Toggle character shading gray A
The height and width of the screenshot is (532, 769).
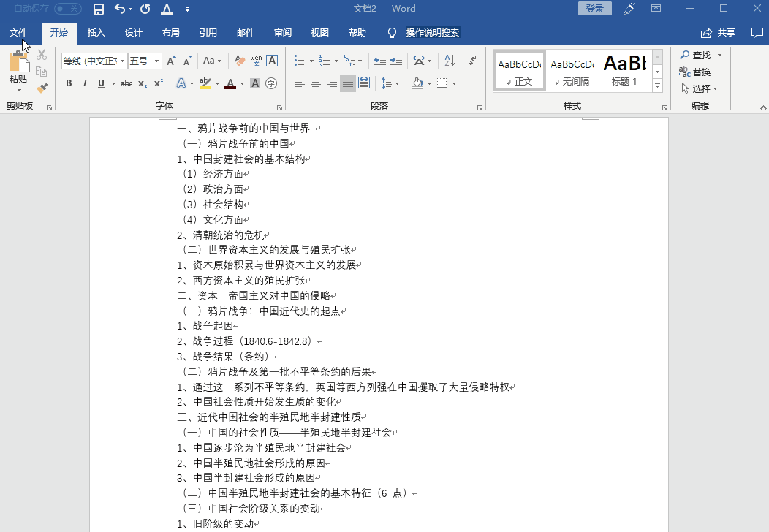[255, 83]
